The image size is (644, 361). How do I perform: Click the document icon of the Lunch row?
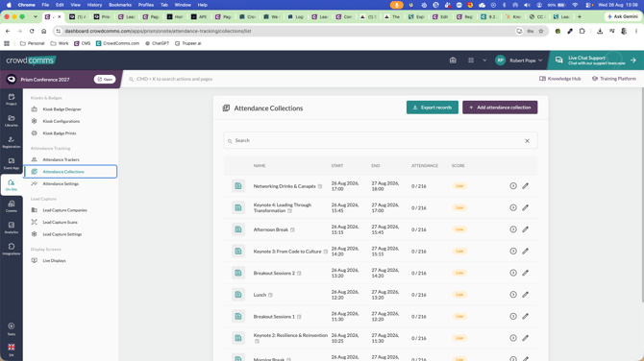[x=238, y=295]
